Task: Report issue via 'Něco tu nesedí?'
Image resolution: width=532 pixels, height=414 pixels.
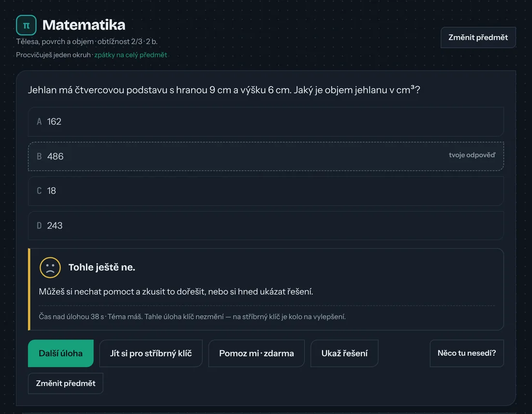Action: click(467, 353)
